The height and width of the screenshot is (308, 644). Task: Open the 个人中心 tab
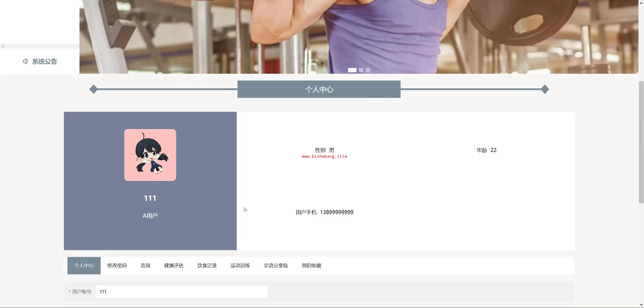click(x=84, y=265)
